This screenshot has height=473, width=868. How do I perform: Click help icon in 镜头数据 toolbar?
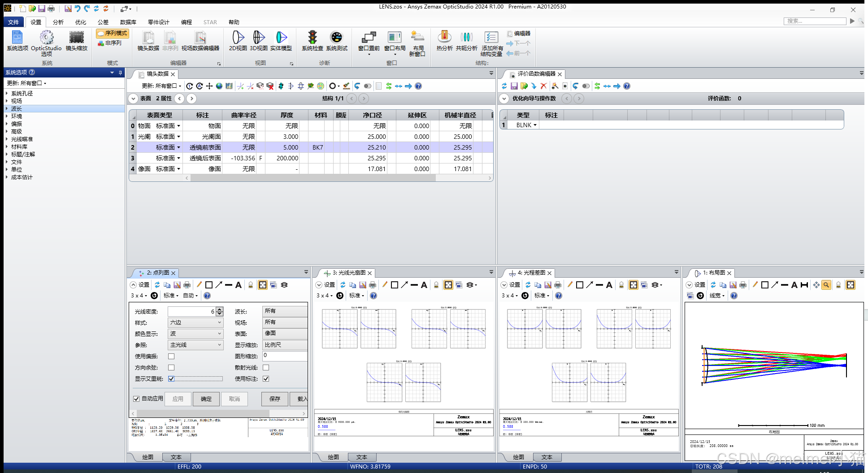[418, 86]
